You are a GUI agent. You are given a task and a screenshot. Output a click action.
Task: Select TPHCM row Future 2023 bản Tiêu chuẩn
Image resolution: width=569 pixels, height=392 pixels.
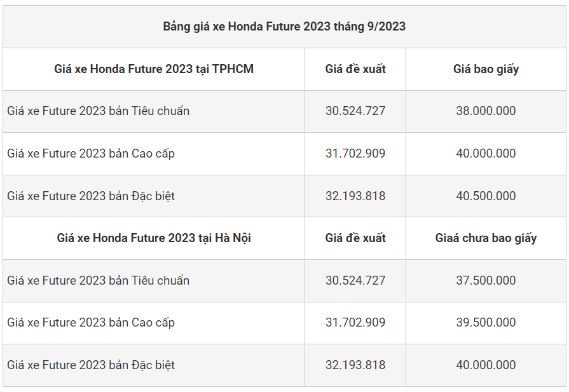click(99, 111)
